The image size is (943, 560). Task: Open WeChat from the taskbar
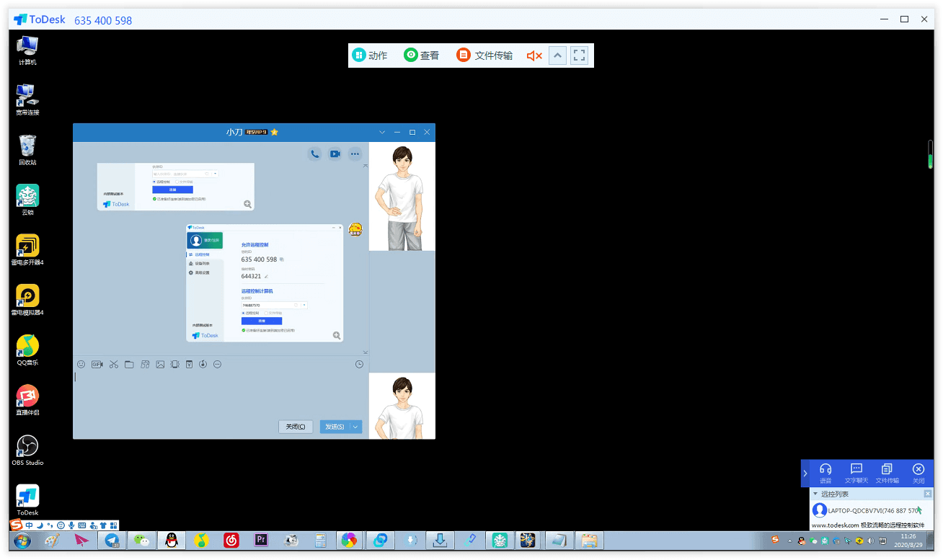click(x=143, y=540)
